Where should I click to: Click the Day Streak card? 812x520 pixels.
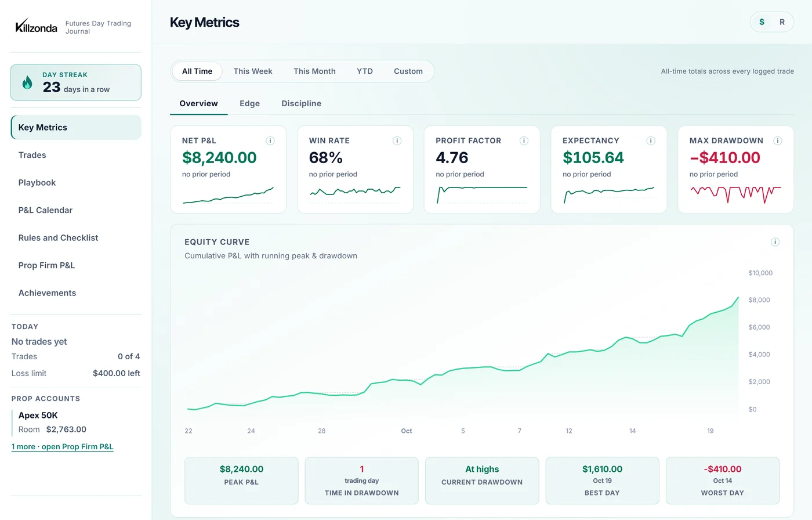pos(76,82)
